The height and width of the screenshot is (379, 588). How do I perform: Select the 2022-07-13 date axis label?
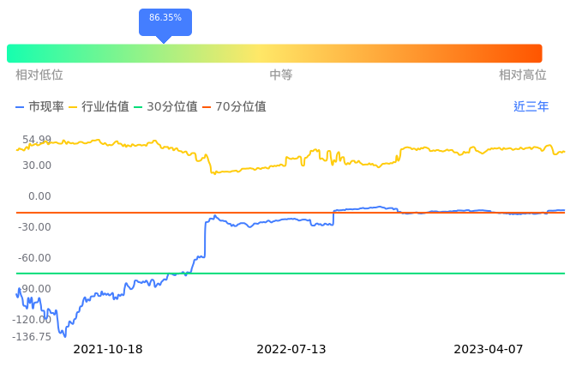(x=291, y=350)
